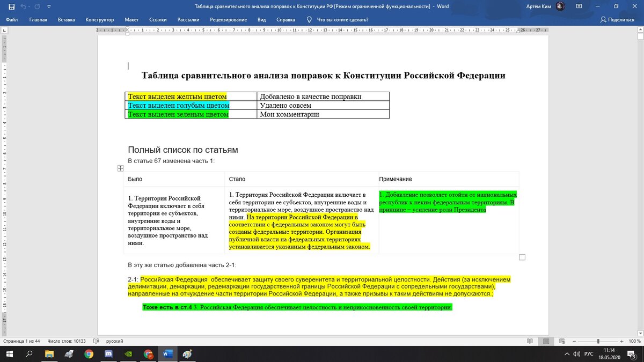The width and height of the screenshot is (644, 362).
Task: Switch to Read Mode view icon
Action: tap(530, 341)
